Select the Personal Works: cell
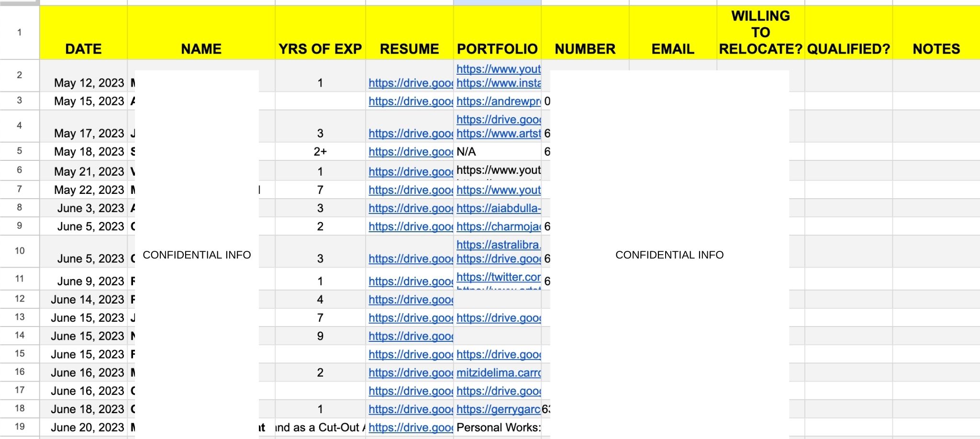The height and width of the screenshot is (439, 980). pos(498,428)
